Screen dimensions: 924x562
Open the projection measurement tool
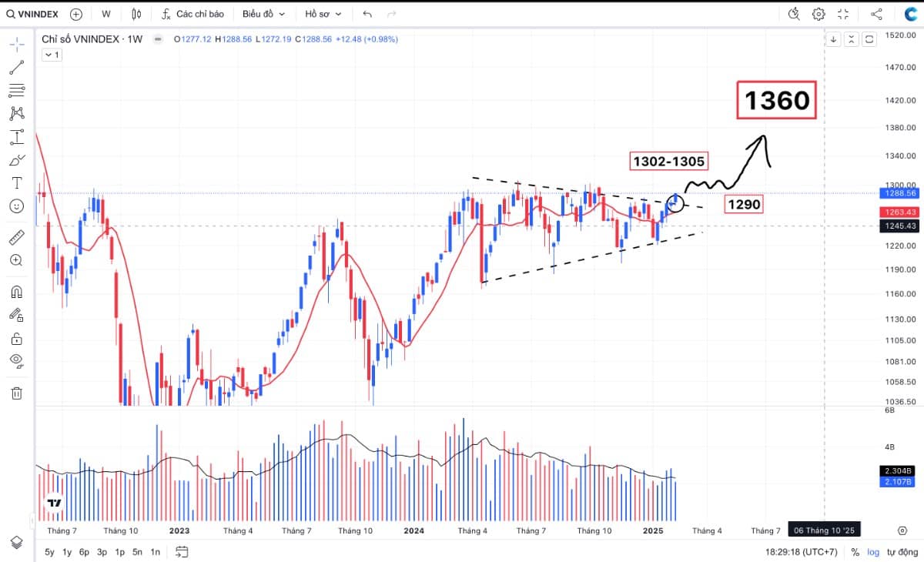(16, 138)
